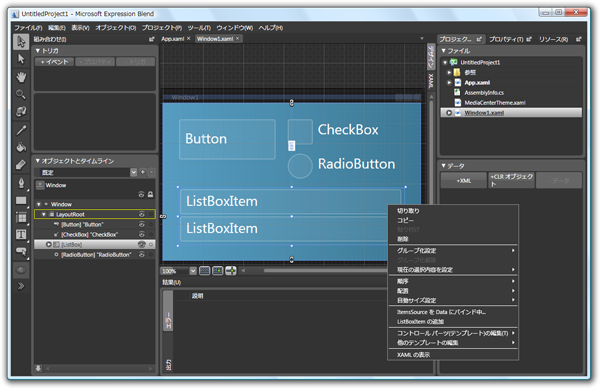Open the Asset Library double-chevron
Screen dimensions: 600x389
pyautogui.click(x=21, y=286)
